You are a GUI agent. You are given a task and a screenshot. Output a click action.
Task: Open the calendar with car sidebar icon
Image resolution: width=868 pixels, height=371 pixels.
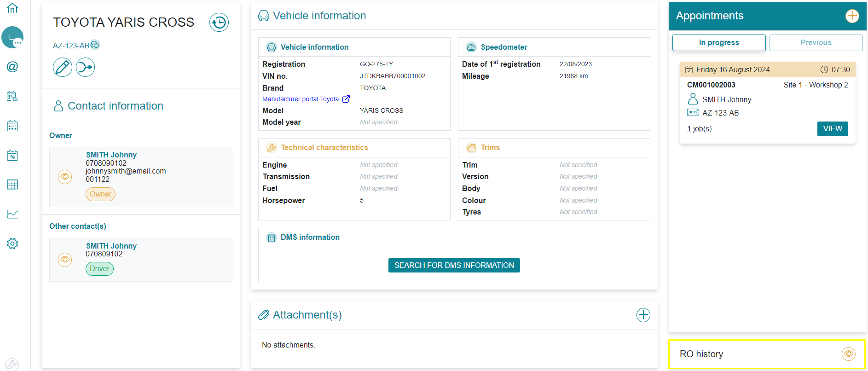pos(12,96)
